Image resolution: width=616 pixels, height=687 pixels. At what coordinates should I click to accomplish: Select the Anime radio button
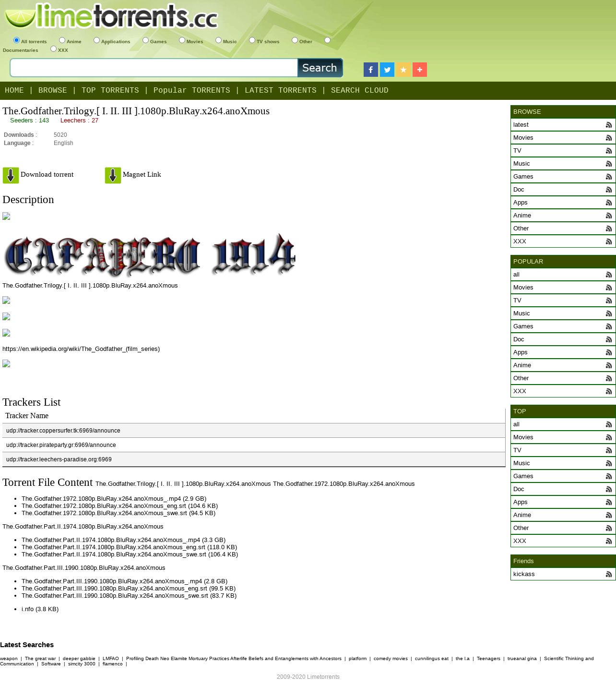point(62,40)
